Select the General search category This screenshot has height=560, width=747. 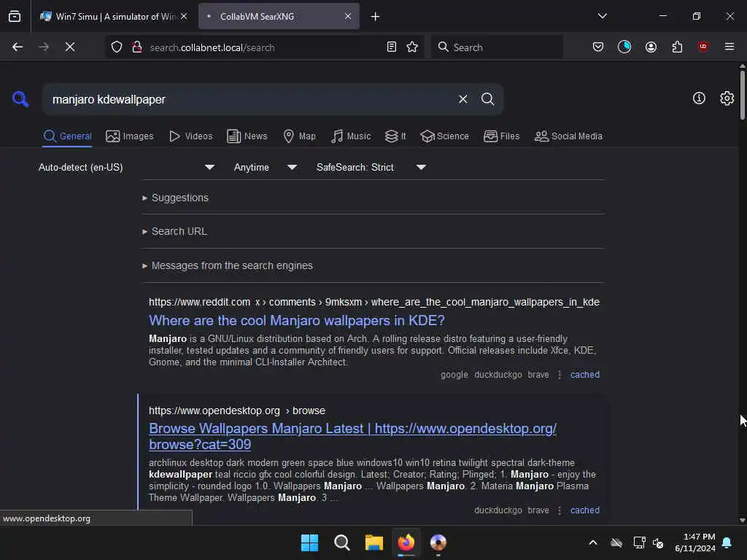(x=67, y=136)
